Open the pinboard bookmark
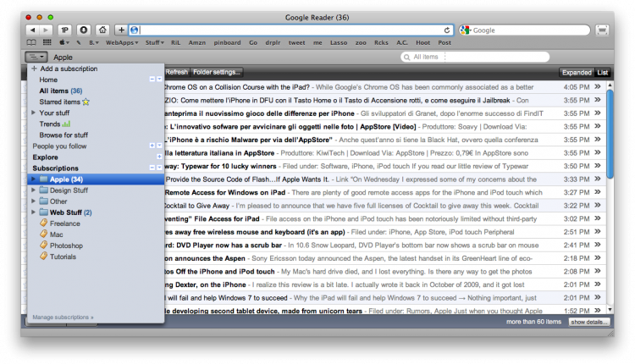This screenshot has height=364, width=635. coord(227,42)
